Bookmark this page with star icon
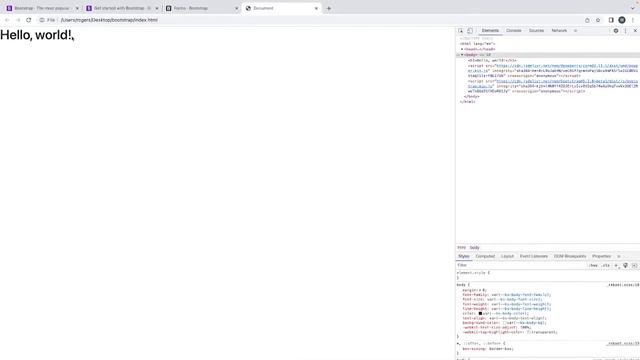 [598, 20]
